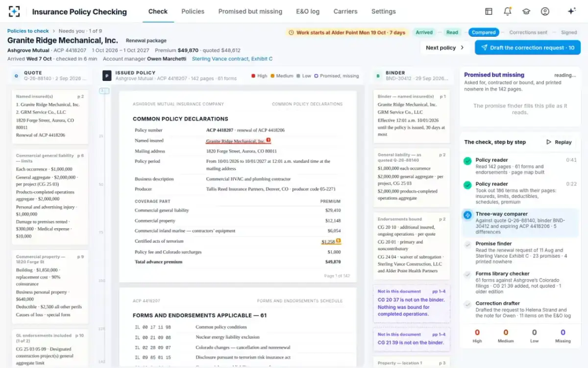Viewport: 588px width, 368px height.
Task: Expand the Correction drafter step
Action: click(x=519, y=310)
